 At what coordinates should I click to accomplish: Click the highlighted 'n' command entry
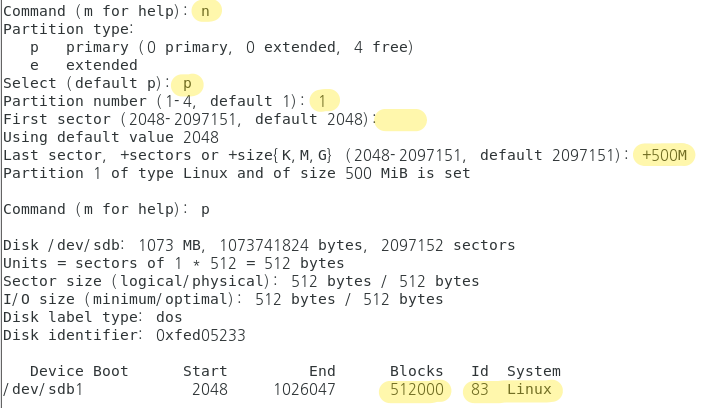click(x=206, y=11)
